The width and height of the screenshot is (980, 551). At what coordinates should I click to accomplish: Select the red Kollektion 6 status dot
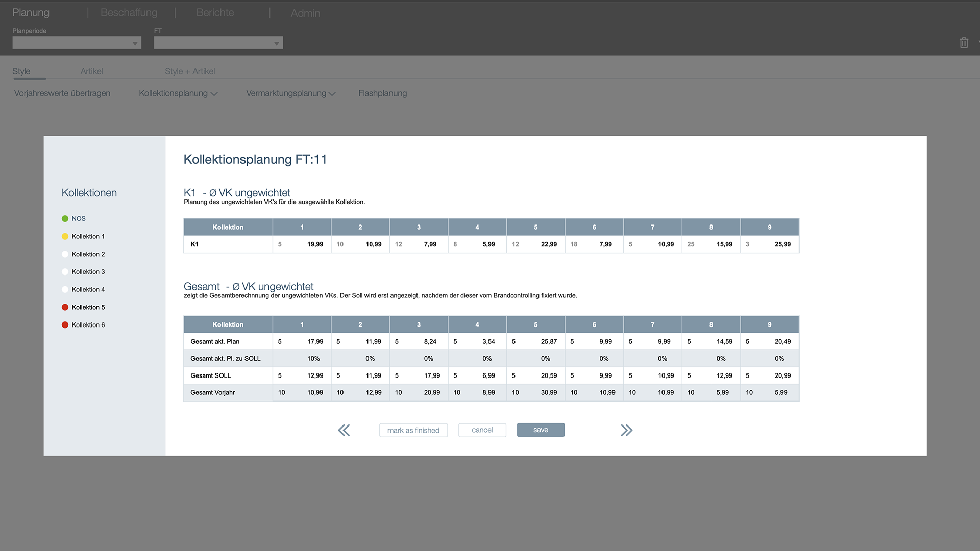(65, 325)
